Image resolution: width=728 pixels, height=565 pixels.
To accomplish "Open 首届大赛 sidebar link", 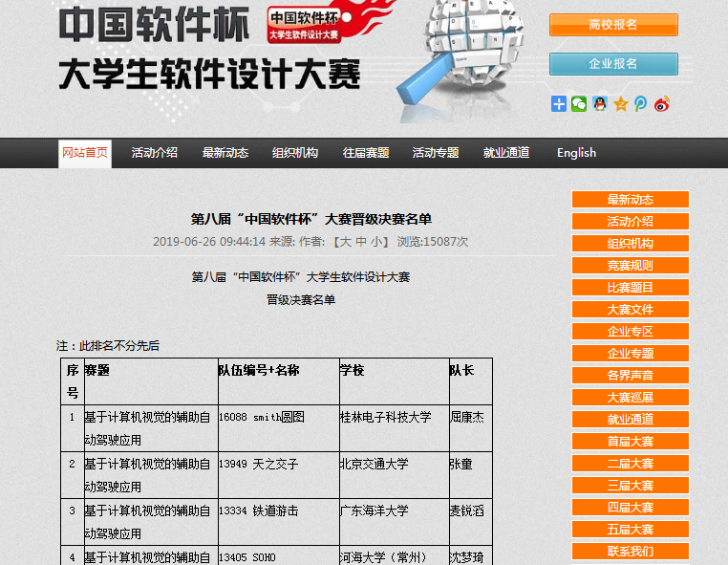I will (x=631, y=442).
